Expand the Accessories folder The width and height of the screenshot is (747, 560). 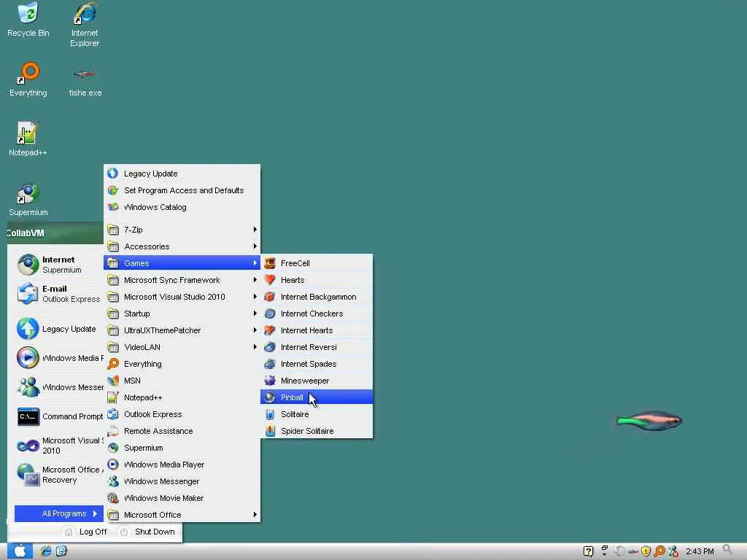tap(182, 246)
